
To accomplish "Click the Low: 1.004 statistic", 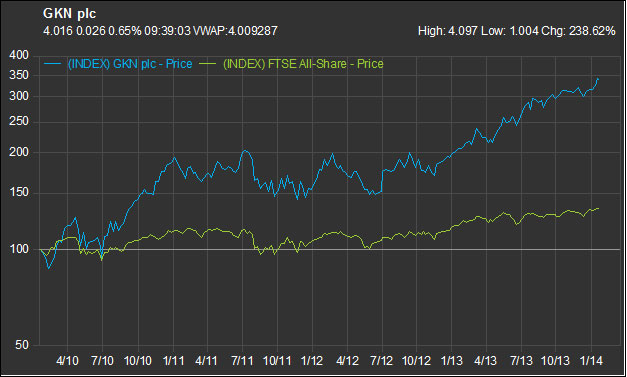I will 509,31.
